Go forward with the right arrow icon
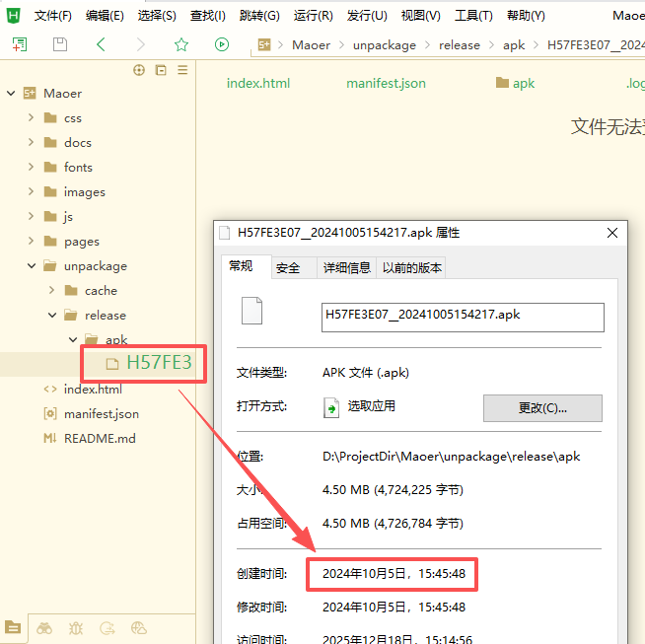The width and height of the screenshot is (645, 644). tap(141, 44)
